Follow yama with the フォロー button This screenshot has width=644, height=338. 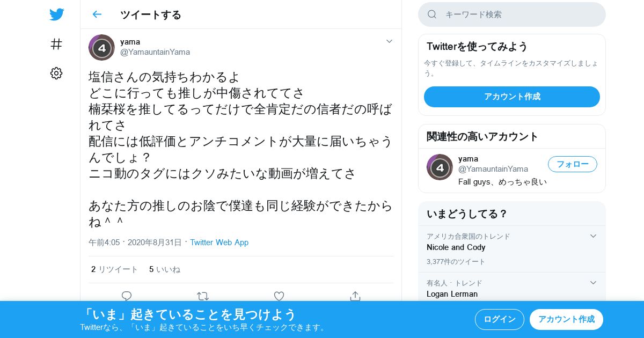[573, 164]
